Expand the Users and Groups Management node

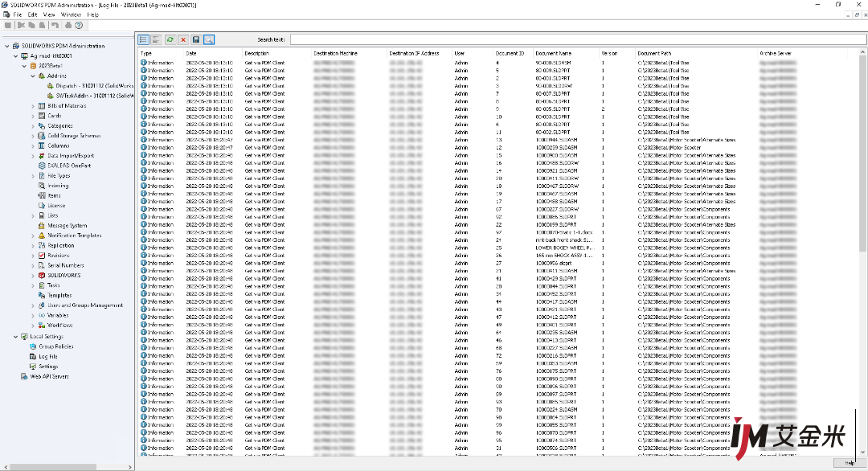[33, 305]
